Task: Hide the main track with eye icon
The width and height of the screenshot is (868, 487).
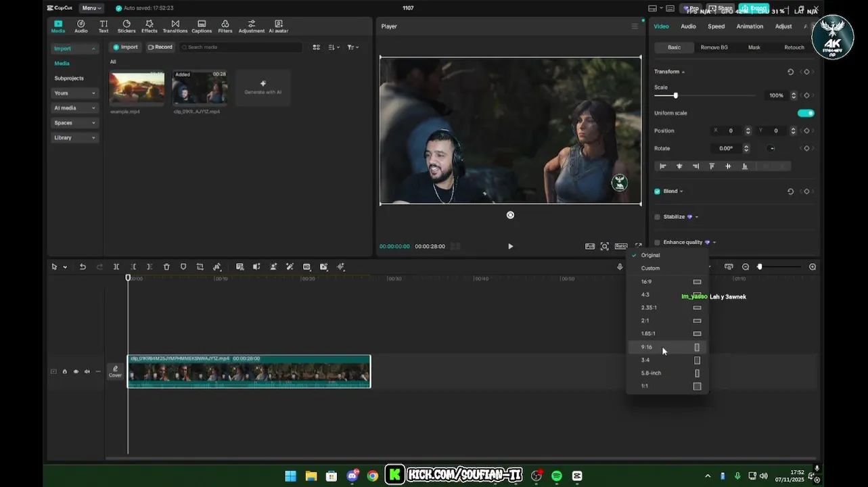Action: tap(76, 371)
